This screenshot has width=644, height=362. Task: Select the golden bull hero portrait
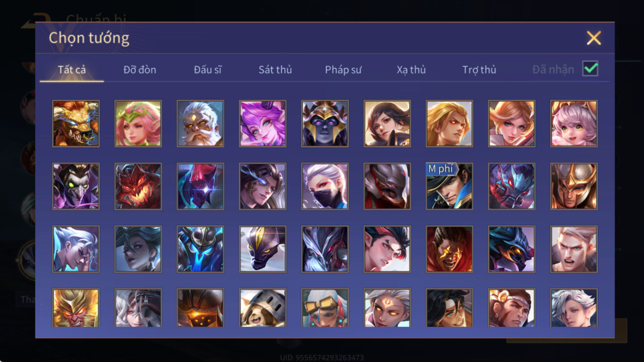[76, 123]
